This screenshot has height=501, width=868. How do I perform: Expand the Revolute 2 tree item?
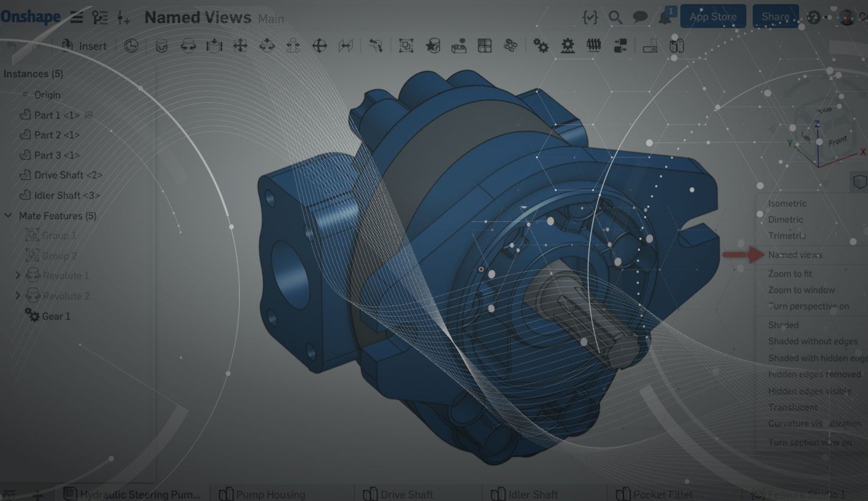click(x=18, y=295)
